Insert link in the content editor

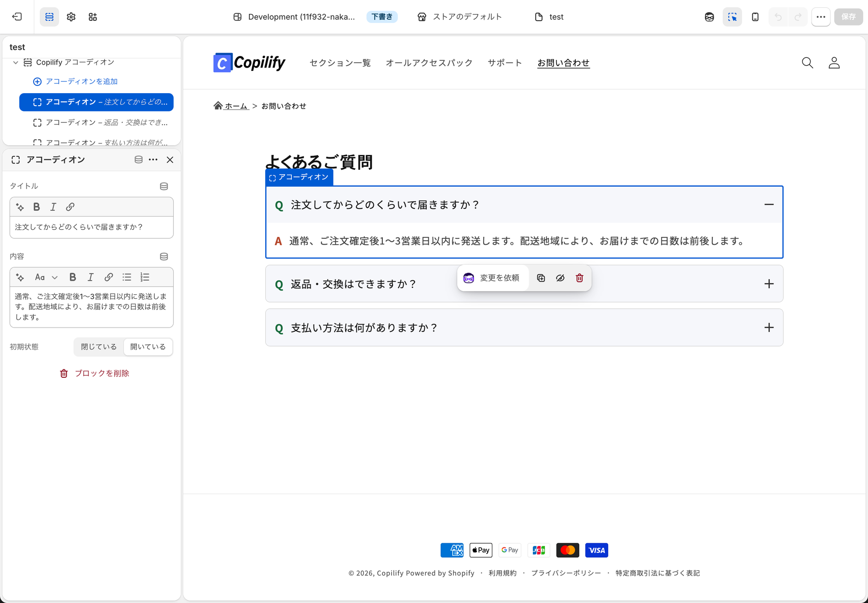pos(108,277)
